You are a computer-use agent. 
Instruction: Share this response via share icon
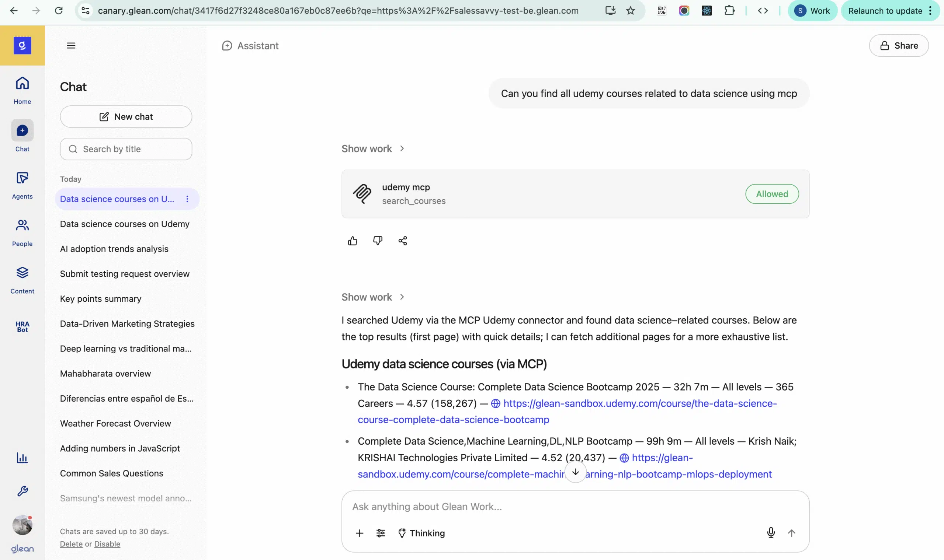(x=403, y=241)
